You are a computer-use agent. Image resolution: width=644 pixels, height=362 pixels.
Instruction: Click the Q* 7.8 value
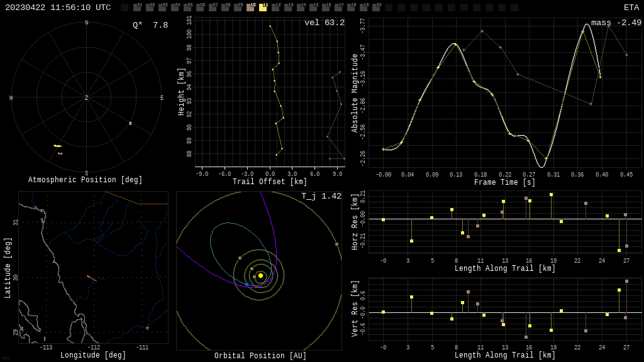(150, 25)
